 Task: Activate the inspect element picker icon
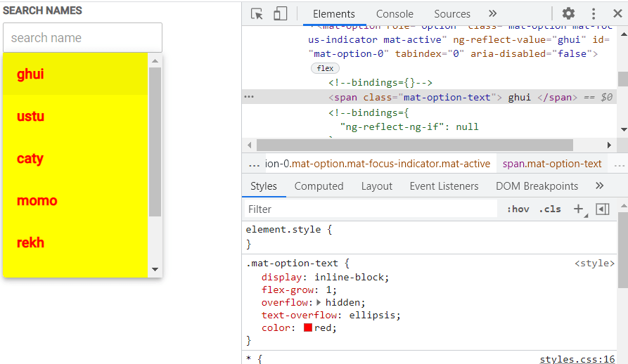pos(257,14)
